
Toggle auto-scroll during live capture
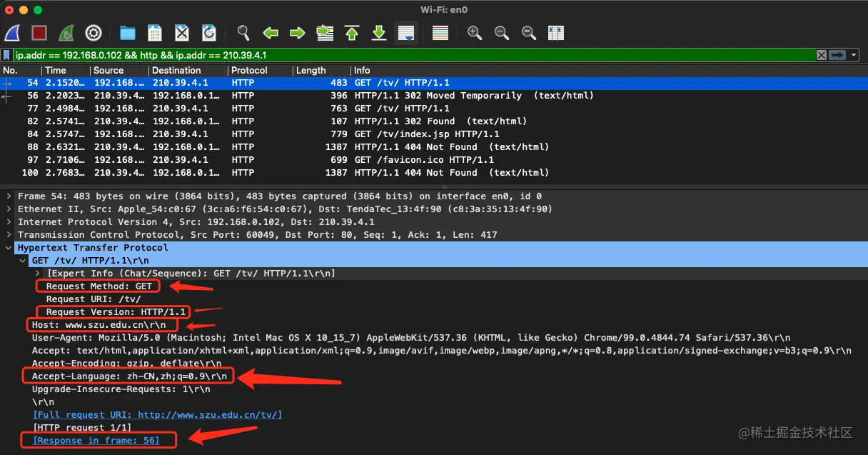coord(406,33)
